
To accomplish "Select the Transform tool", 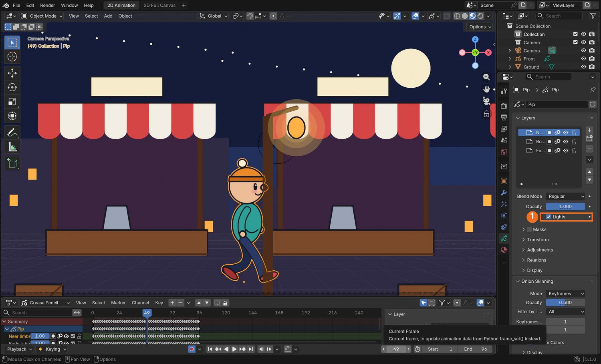I will tap(12, 116).
